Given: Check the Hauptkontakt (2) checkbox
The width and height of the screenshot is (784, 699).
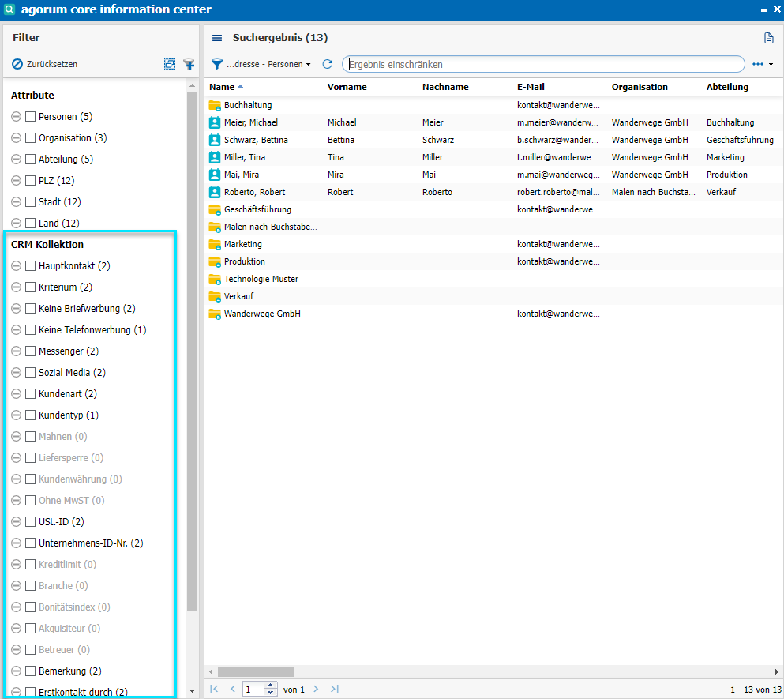Looking at the screenshot, I should click(x=31, y=265).
